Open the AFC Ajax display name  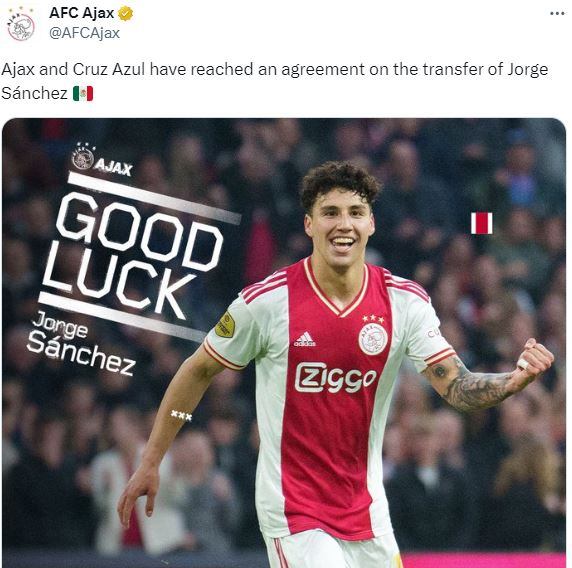[x=81, y=13]
